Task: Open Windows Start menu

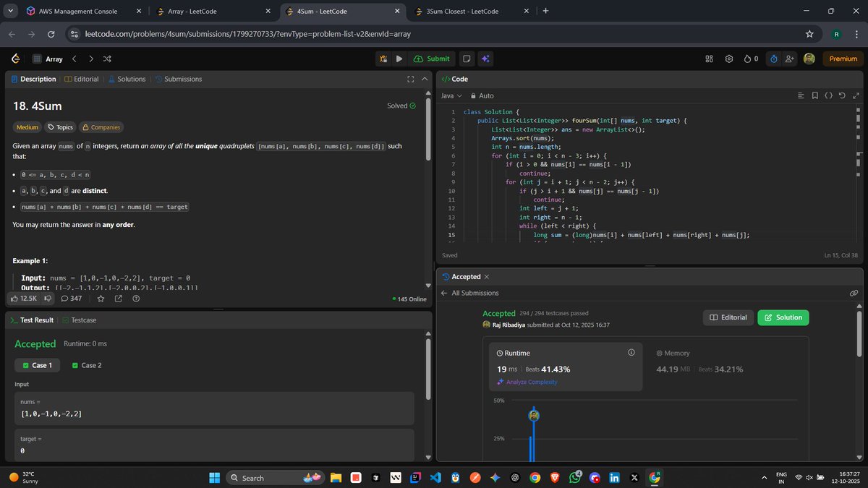Action: click(215, 478)
